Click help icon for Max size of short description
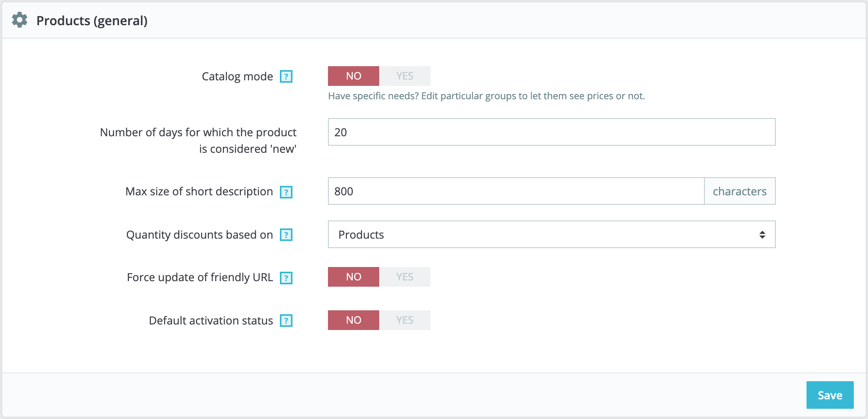Viewport: 868px width, 419px height. (x=286, y=192)
